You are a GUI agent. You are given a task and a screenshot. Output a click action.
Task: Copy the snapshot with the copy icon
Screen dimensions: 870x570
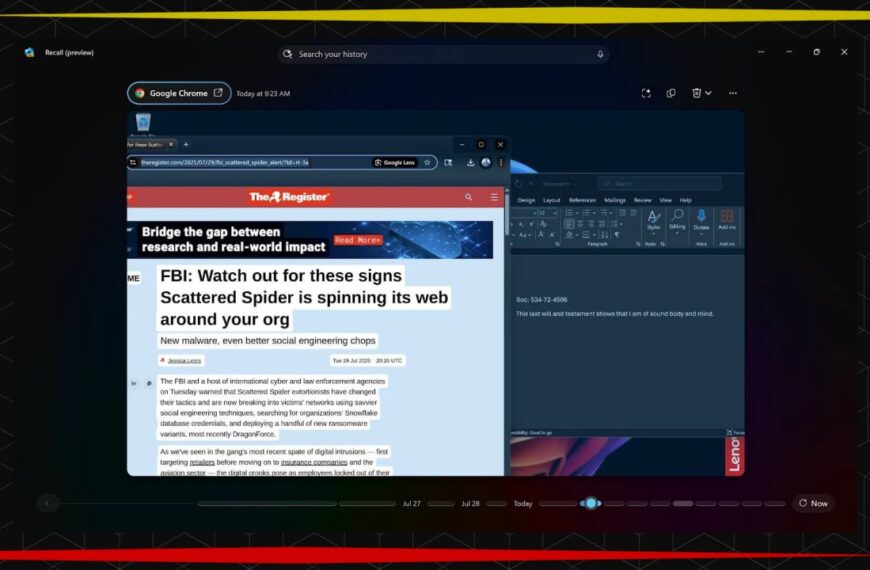(671, 93)
